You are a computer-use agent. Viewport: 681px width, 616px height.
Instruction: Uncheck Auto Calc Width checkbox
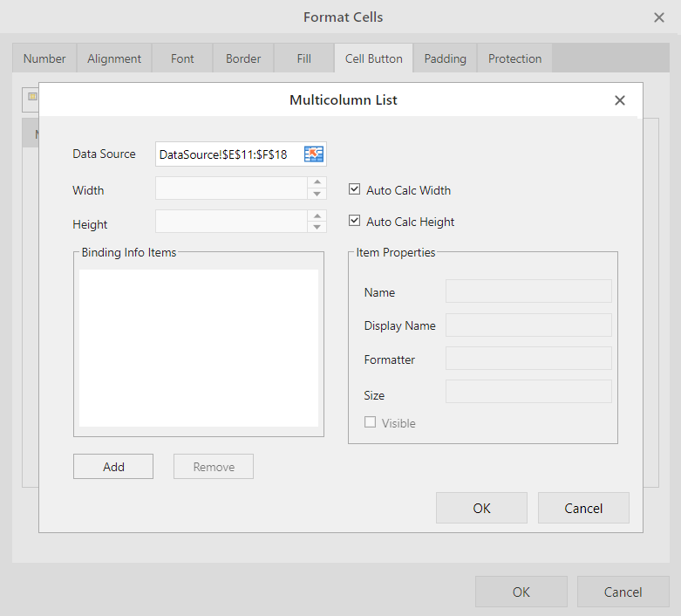pos(355,189)
